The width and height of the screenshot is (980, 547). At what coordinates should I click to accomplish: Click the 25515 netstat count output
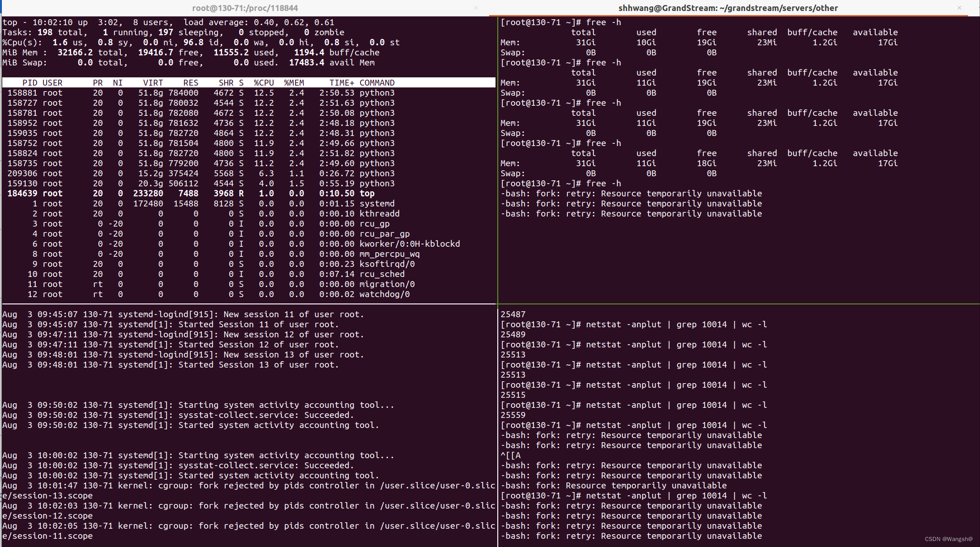click(513, 395)
